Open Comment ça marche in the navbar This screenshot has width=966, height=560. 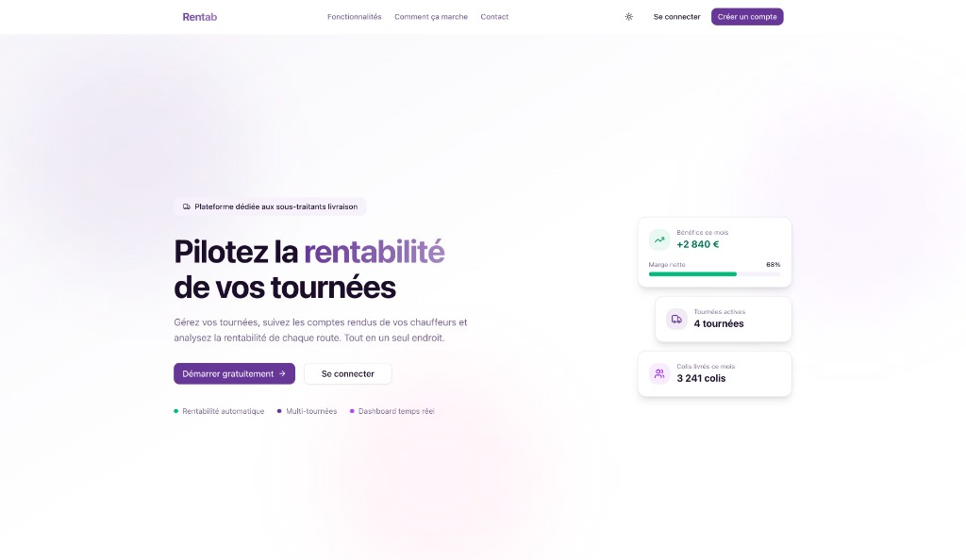click(x=431, y=16)
